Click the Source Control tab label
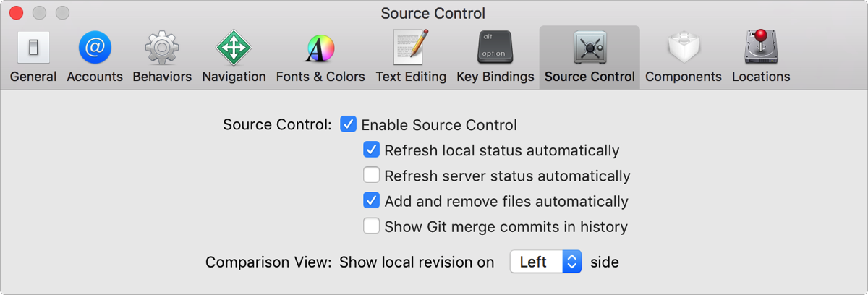 (x=590, y=77)
